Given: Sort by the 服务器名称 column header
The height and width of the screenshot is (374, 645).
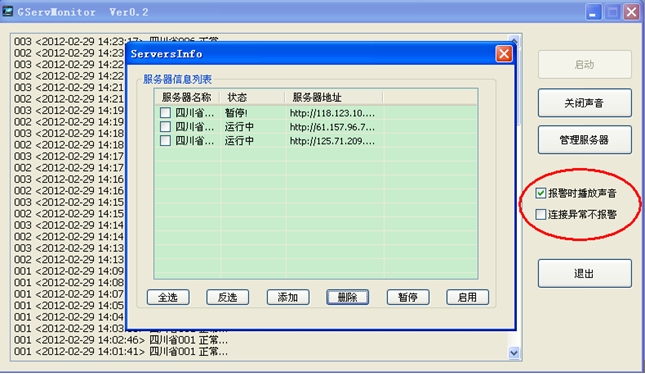Looking at the screenshot, I should click(187, 98).
